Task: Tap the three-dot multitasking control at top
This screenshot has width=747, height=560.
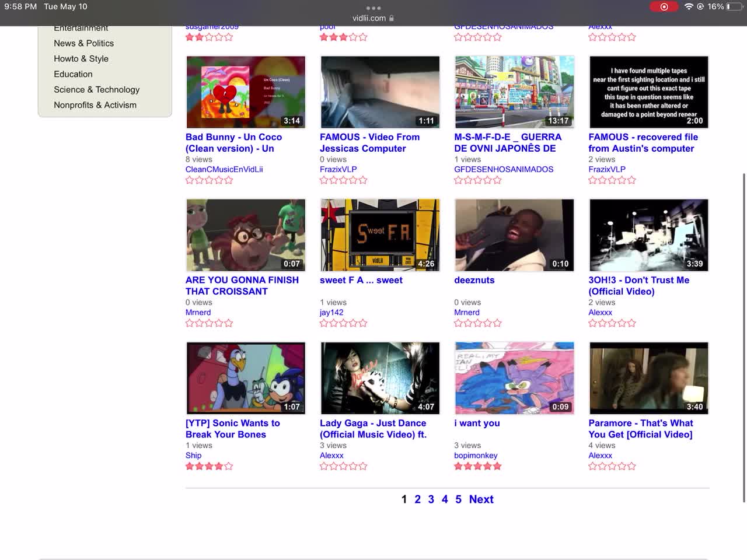Action: coord(373,8)
